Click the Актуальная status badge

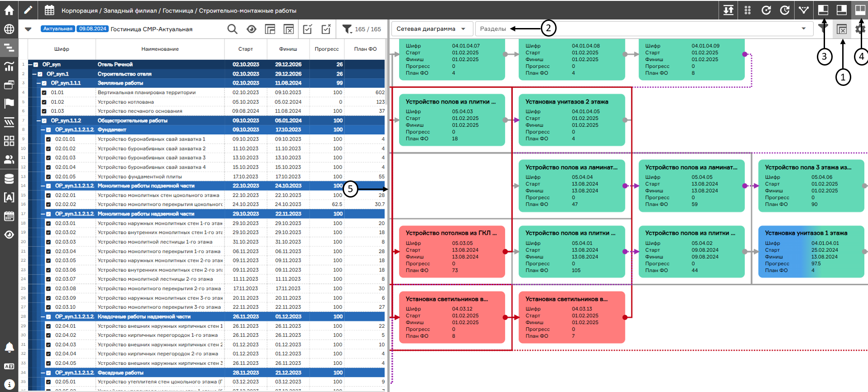(x=57, y=29)
